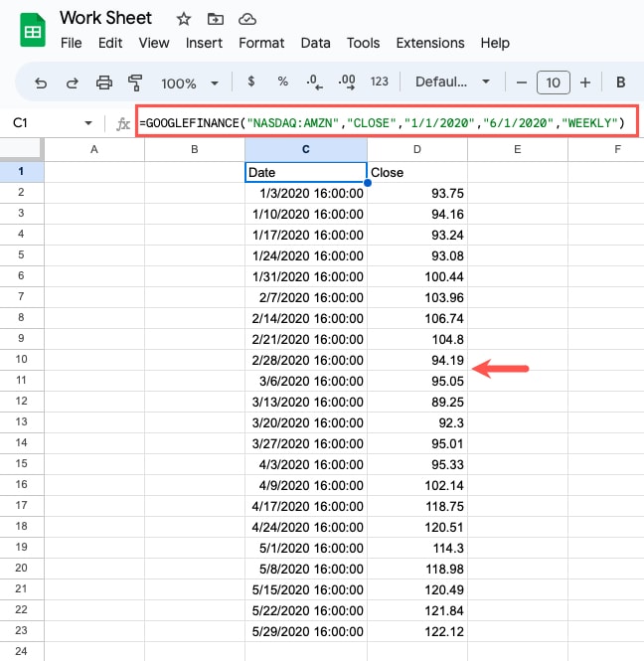
Task: Click the Google Sheets home logo
Action: pos(33,31)
